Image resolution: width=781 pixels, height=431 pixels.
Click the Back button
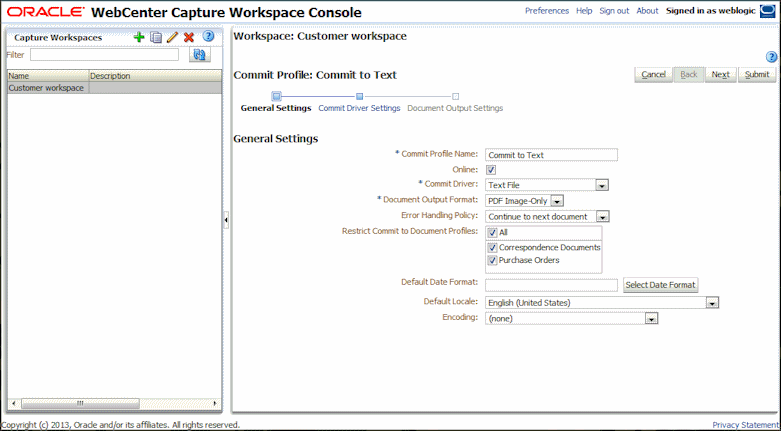click(x=689, y=74)
